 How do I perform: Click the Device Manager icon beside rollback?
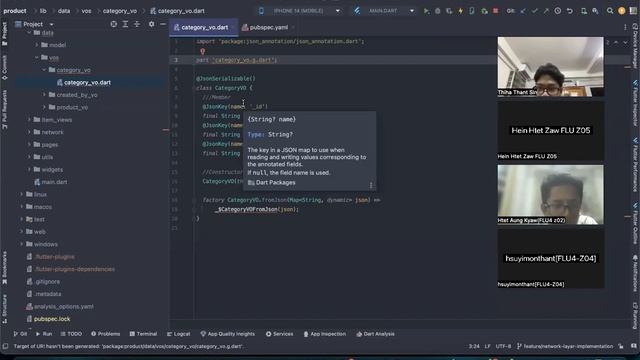[x=584, y=11]
